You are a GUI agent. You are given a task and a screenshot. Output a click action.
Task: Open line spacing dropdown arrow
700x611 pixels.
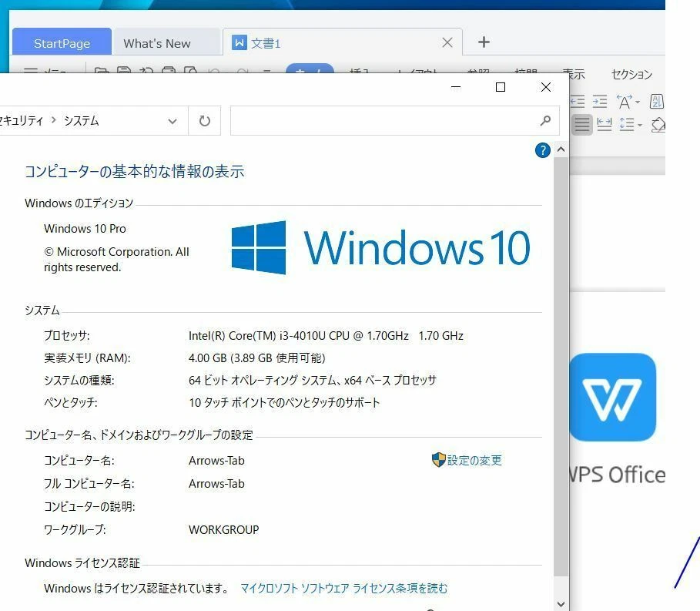[640, 125]
